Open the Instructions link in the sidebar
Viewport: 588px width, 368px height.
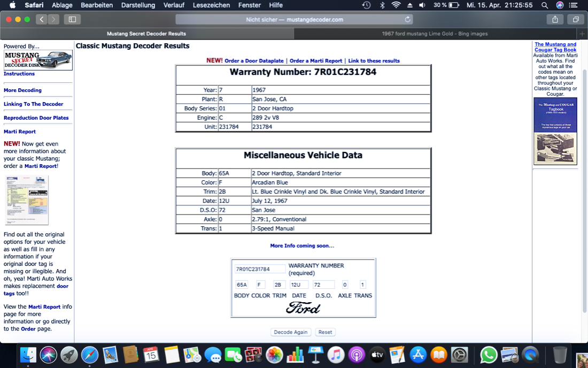[x=19, y=73]
